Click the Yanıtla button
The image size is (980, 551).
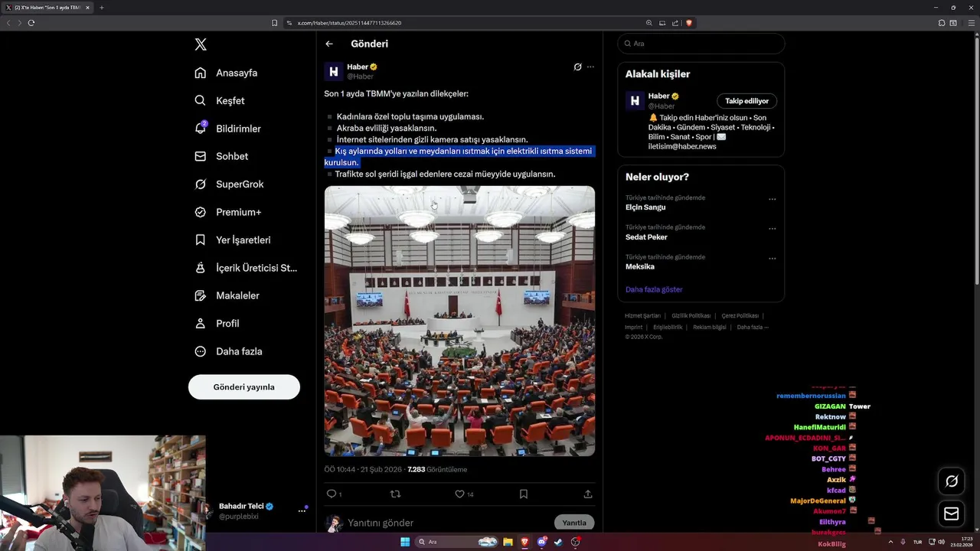point(574,523)
